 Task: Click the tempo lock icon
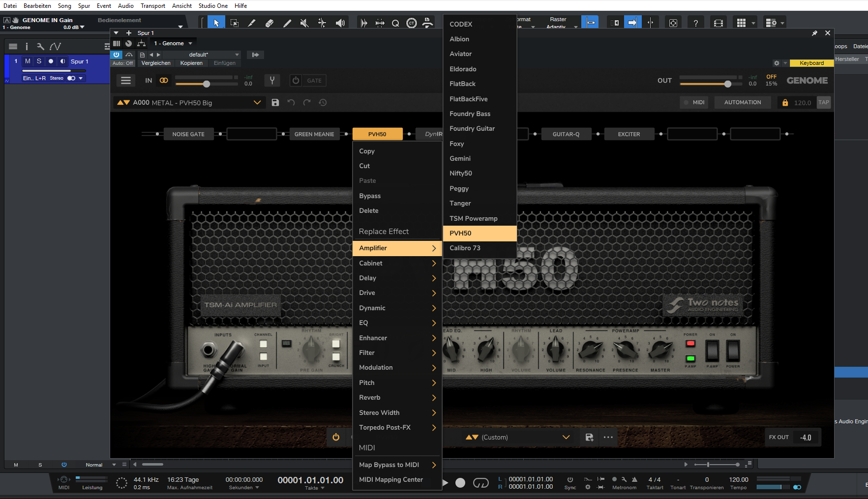click(x=785, y=103)
